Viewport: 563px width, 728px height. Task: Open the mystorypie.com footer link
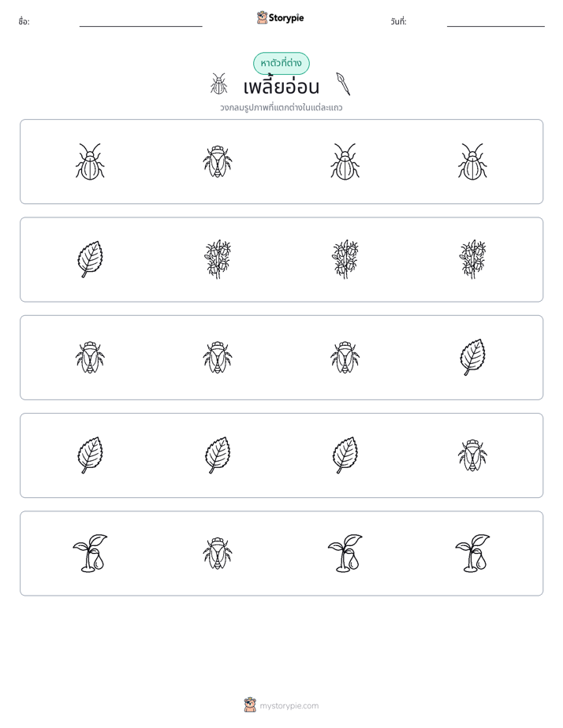click(289, 706)
